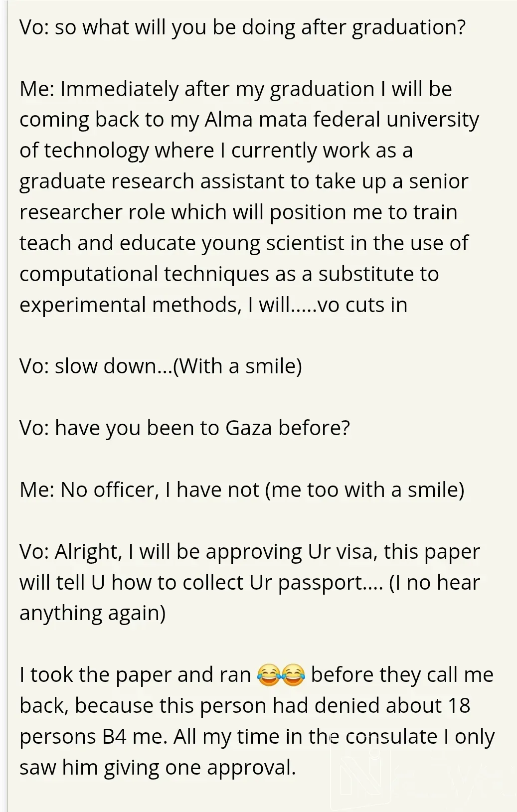Click the line starting 'researcher role which will'
Viewport: 517px width, 812px height.
(x=238, y=212)
